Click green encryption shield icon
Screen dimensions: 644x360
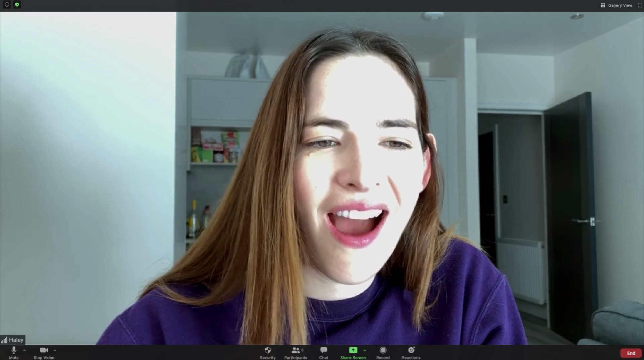pos(17,5)
